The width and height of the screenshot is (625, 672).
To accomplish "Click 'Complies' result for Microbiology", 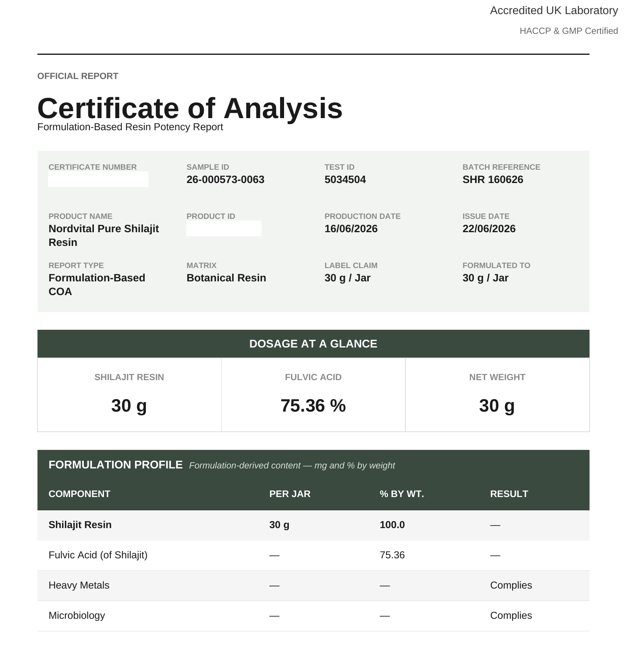I will tap(511, 616).
